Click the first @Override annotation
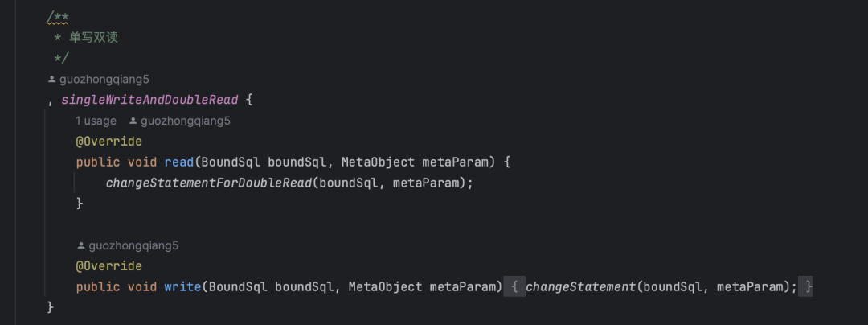Viewport: 868px width, 325px height. pos(109,142)
